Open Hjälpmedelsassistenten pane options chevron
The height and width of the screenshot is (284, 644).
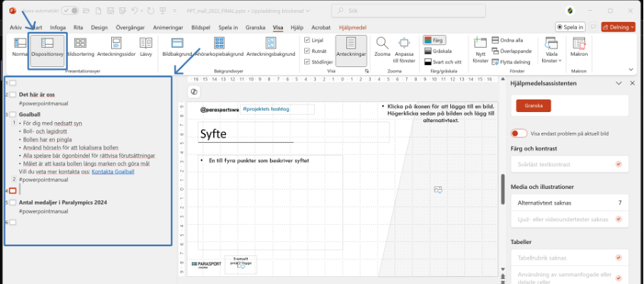pyautogui.click(x=618, y=83)
